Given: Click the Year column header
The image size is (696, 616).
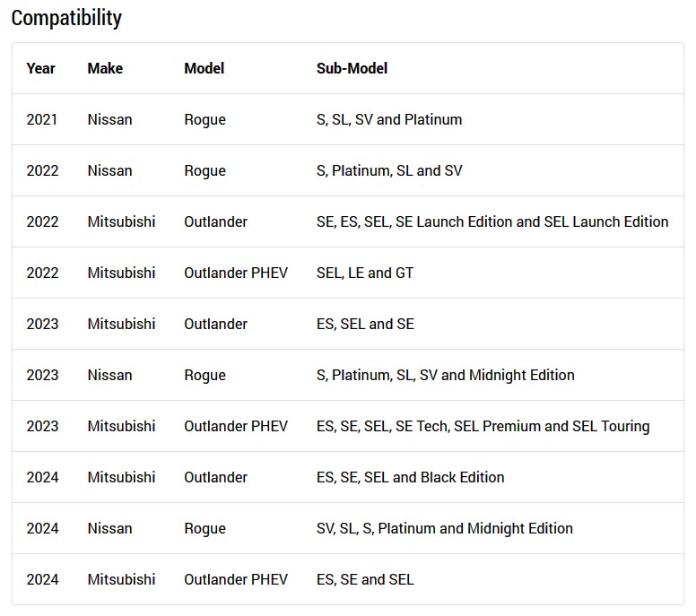Looking at the screenshot, I should tap(40, 68).
